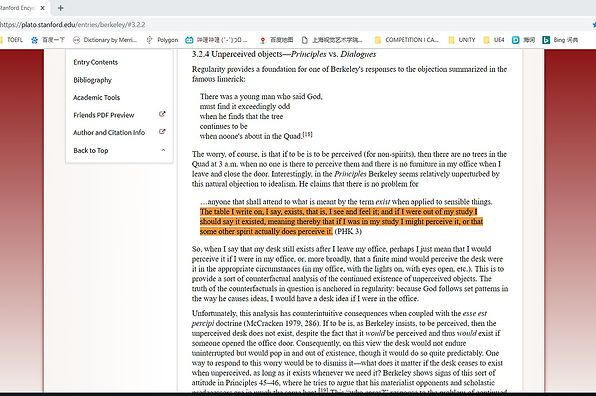Click the up chevron next to Back to Top

[163, 150]
